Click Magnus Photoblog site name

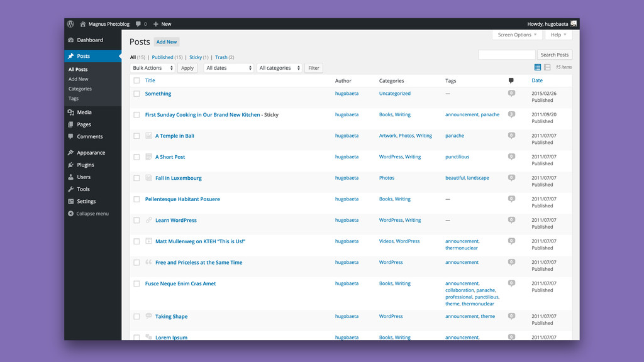109,24
